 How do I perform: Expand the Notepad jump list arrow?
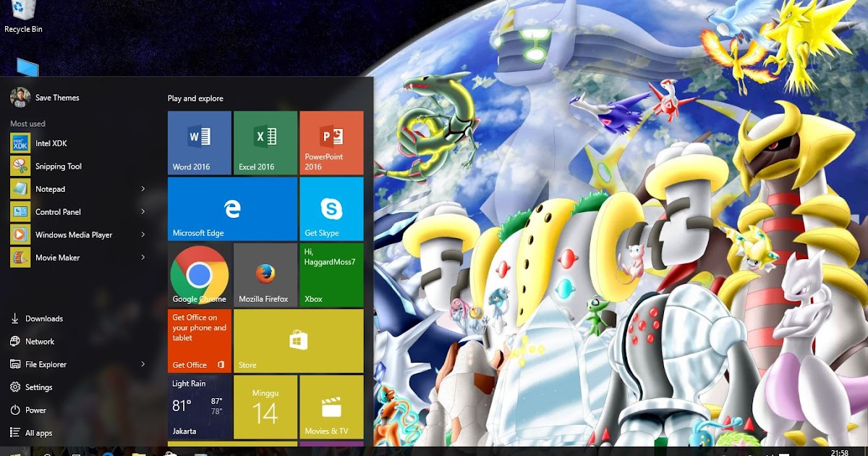tap(143, 189)
